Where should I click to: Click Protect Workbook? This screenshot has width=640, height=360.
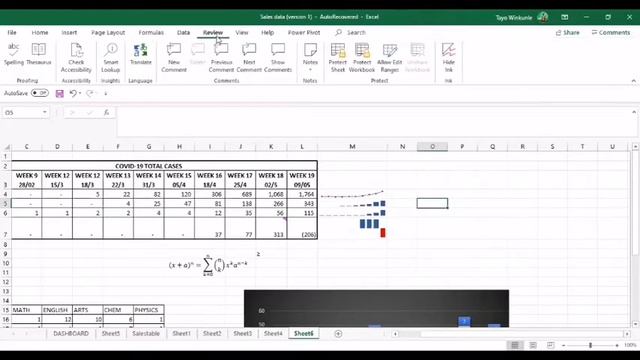point(362,58)
